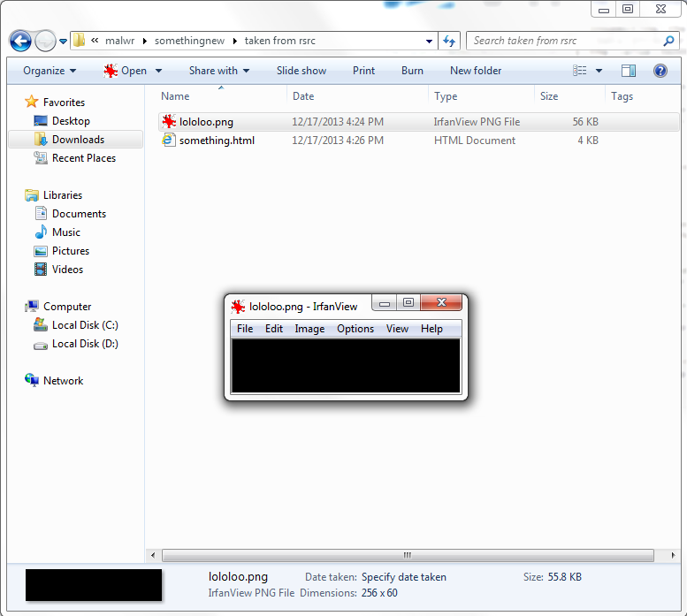
Task: Open IrfanView Image menu
Action: [309, 329]
